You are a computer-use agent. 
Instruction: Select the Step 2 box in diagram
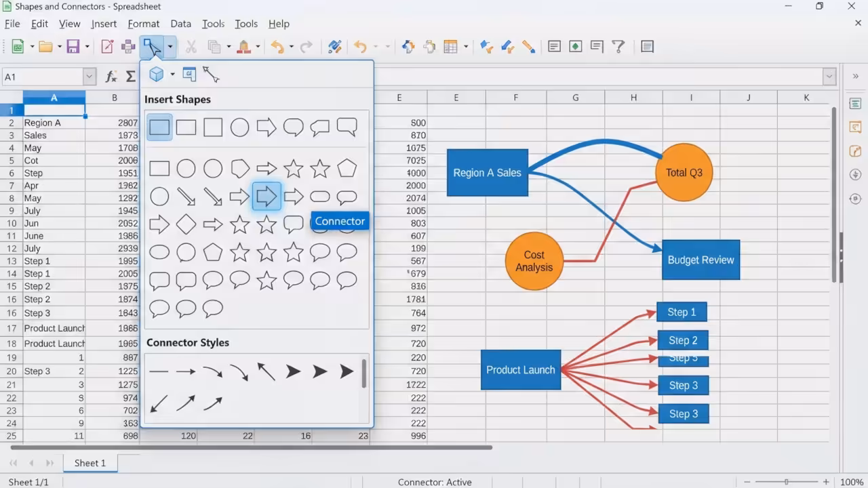(683, 340)
